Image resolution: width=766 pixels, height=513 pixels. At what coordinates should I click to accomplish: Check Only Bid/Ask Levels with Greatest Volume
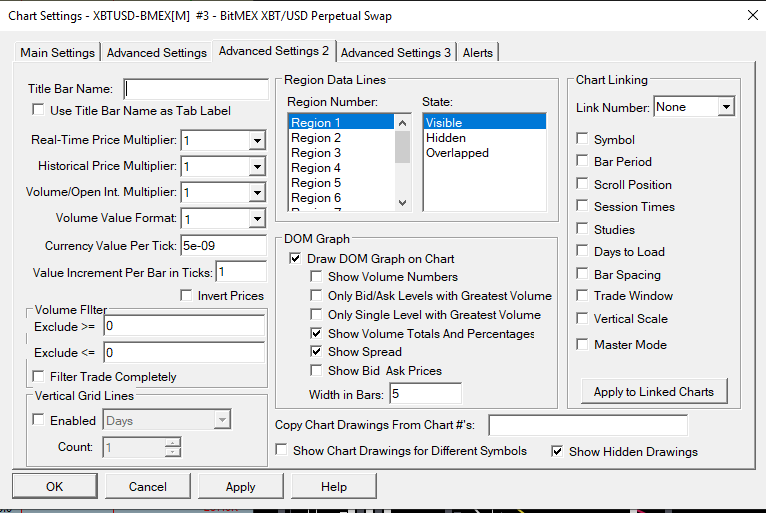click(x=316, y=296)
